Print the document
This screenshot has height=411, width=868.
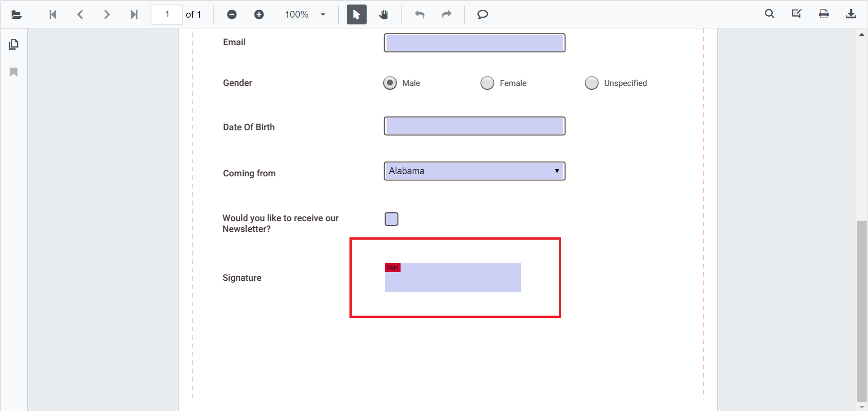824,14
